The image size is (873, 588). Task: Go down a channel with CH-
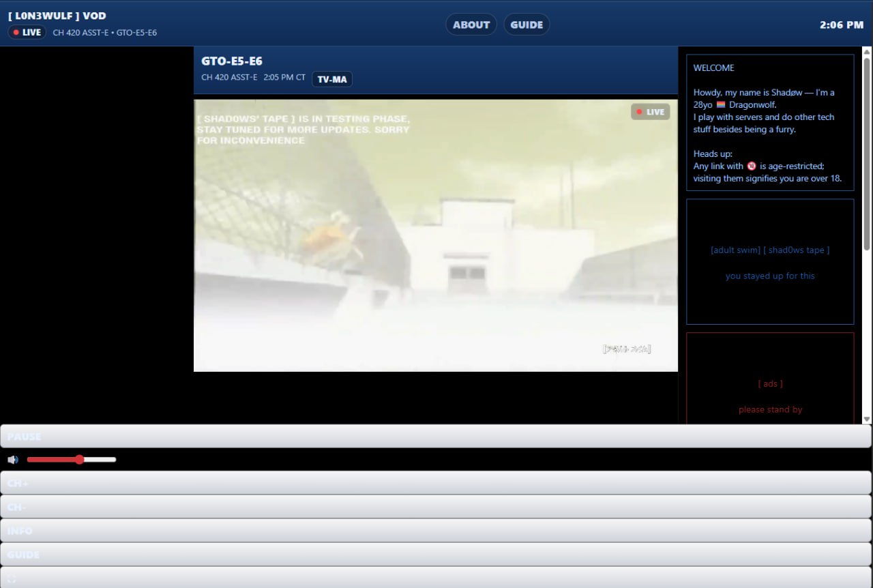click(435, 507)
